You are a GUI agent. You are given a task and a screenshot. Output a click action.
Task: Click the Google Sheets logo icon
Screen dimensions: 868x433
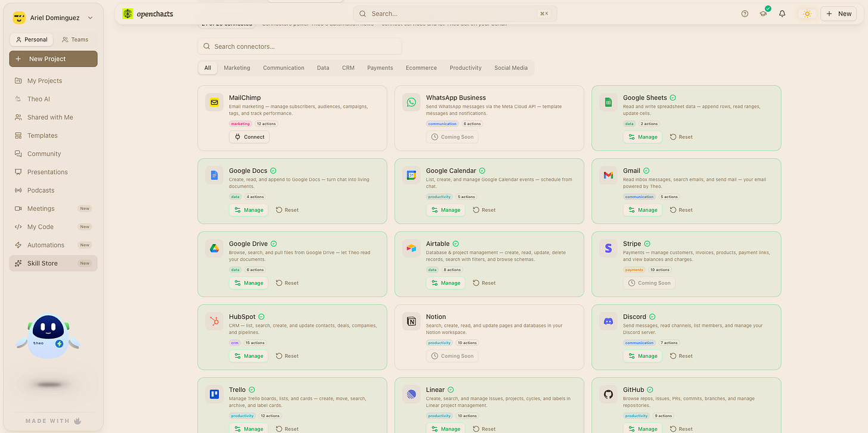coord(609,103)
